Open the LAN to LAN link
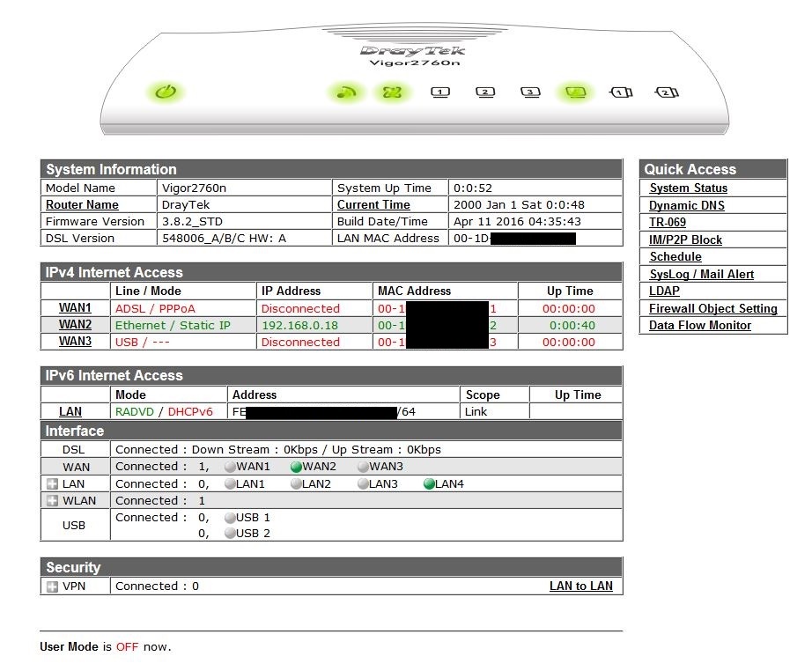The height and width of the screenshot is (671, 812). click(581, 586)
